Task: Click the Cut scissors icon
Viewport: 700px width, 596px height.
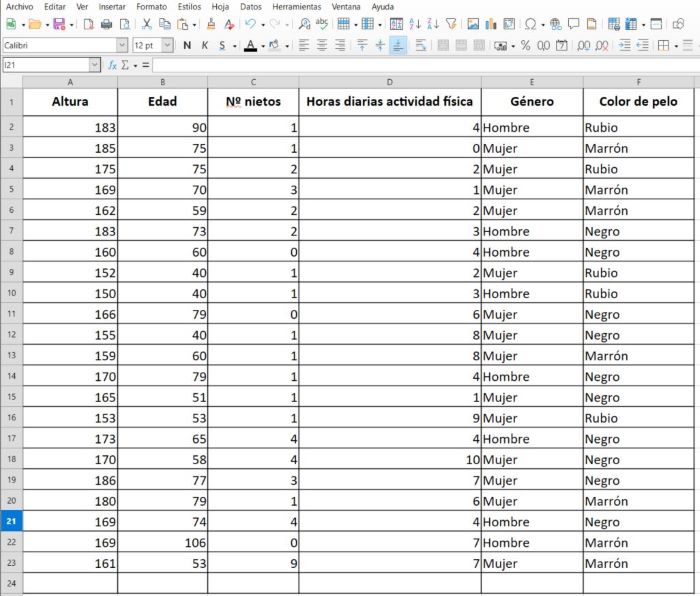Action: 146,24
